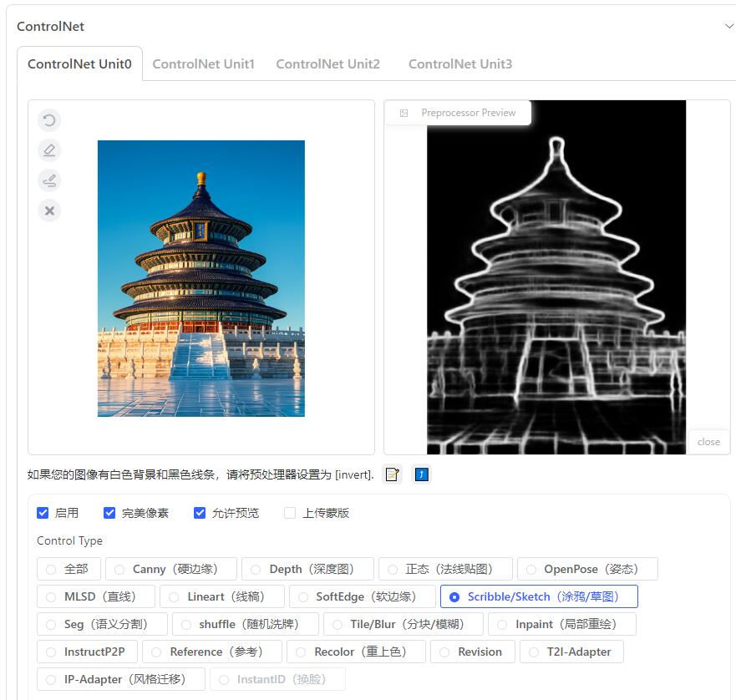
Task: Enable the 上传蒙版 checkbox
Action: pos(290,513)
